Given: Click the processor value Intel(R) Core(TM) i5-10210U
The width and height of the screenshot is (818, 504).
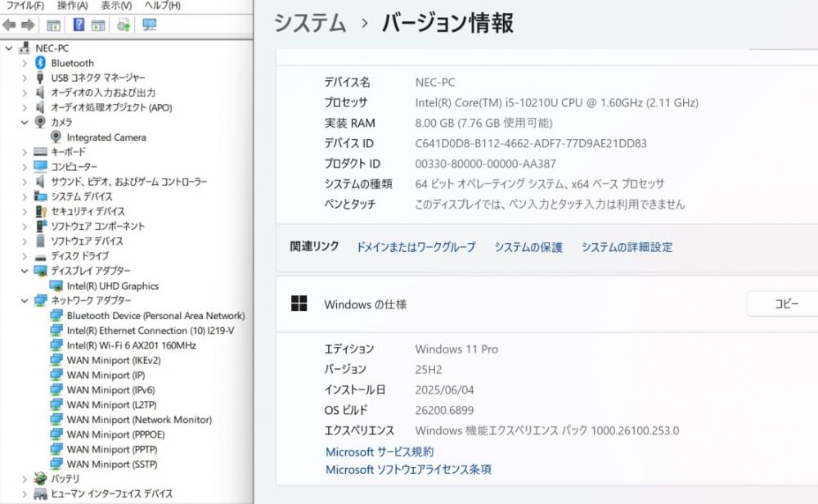Looking at the screenshot, I should (x=556, y=102).
